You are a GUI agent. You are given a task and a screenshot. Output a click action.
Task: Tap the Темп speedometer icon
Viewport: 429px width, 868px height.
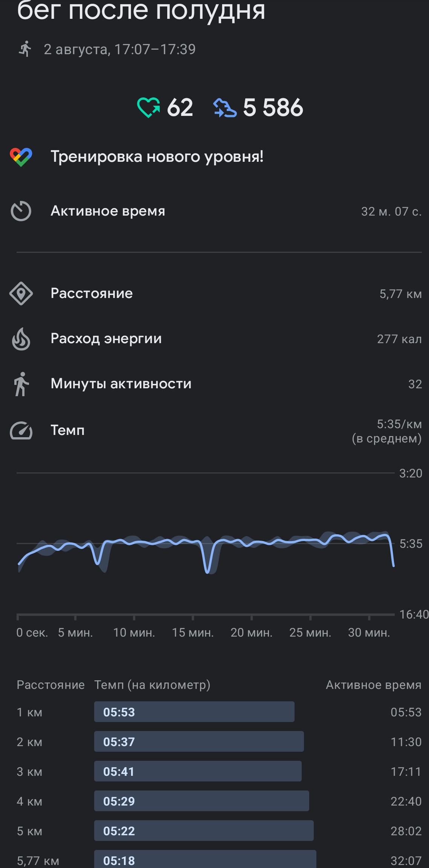click(x=21, y=430)
